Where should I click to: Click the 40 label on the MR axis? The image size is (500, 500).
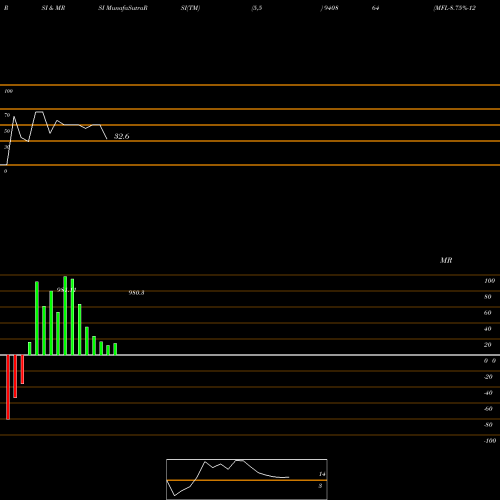488,329
